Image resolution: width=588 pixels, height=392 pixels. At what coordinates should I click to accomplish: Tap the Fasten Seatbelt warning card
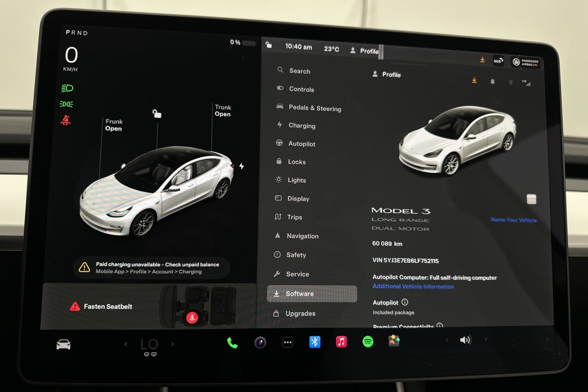point(149,306)
